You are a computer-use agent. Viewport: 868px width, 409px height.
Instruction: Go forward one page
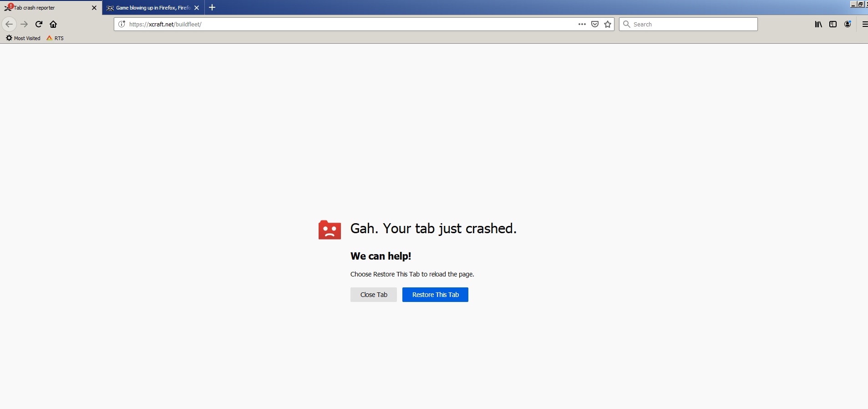(25, 24)
